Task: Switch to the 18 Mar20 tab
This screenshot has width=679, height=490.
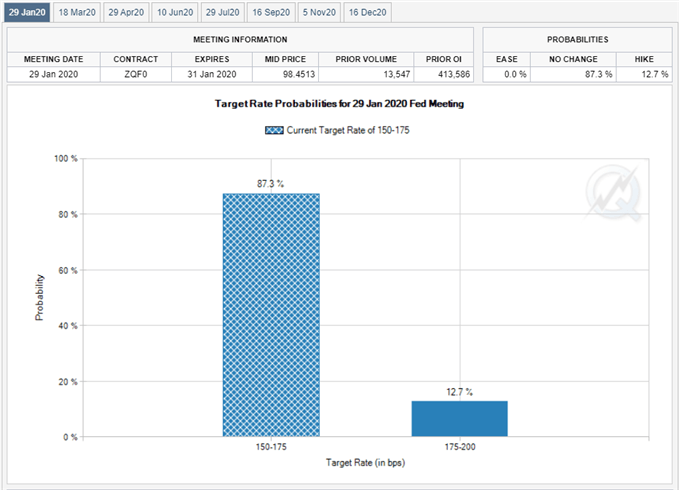Action: pyautogui.click(x=77, y=12)
